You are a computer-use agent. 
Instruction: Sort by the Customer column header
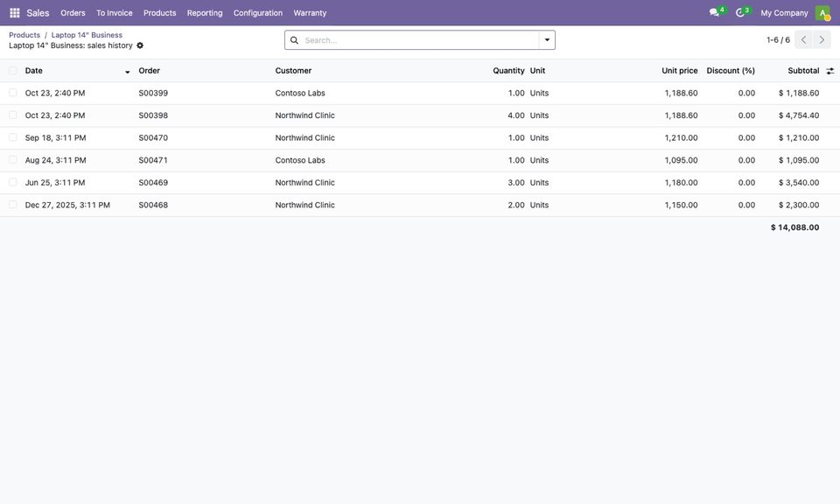pos(293,71)
